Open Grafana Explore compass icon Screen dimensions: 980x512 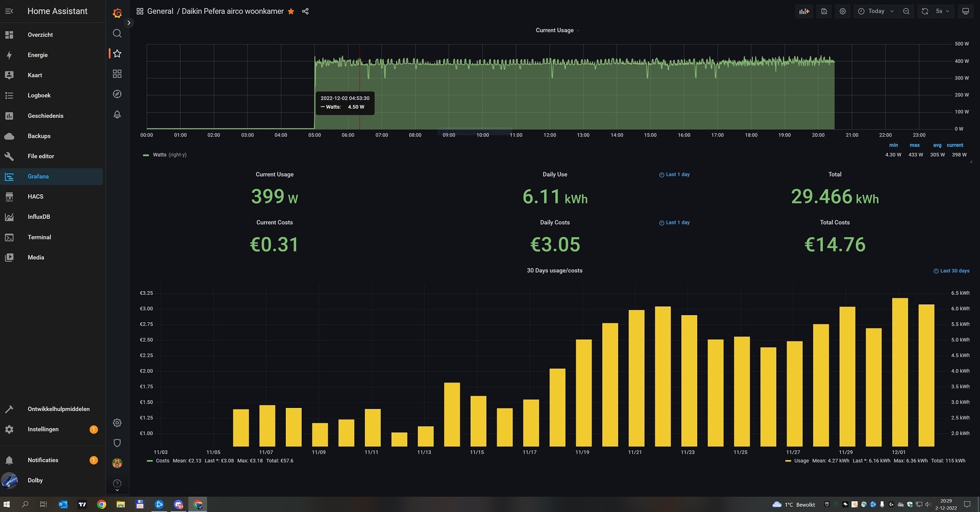pos(117,94)
